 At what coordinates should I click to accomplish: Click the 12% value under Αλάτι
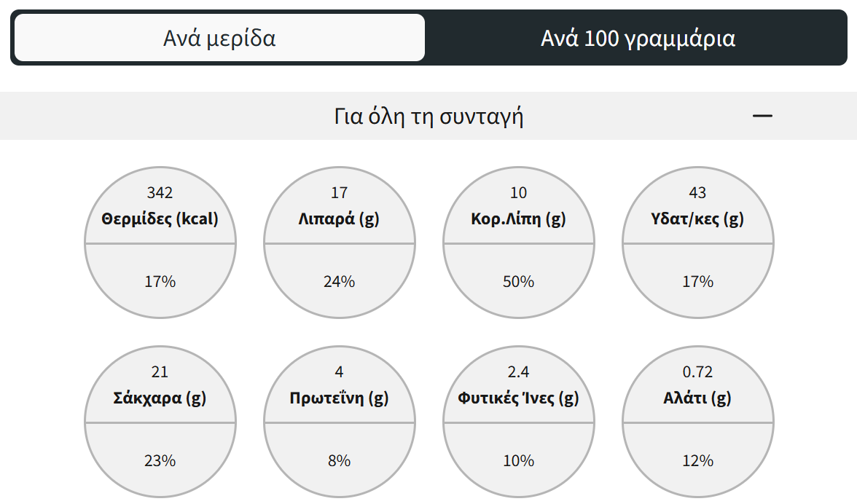tap(697, 460)
